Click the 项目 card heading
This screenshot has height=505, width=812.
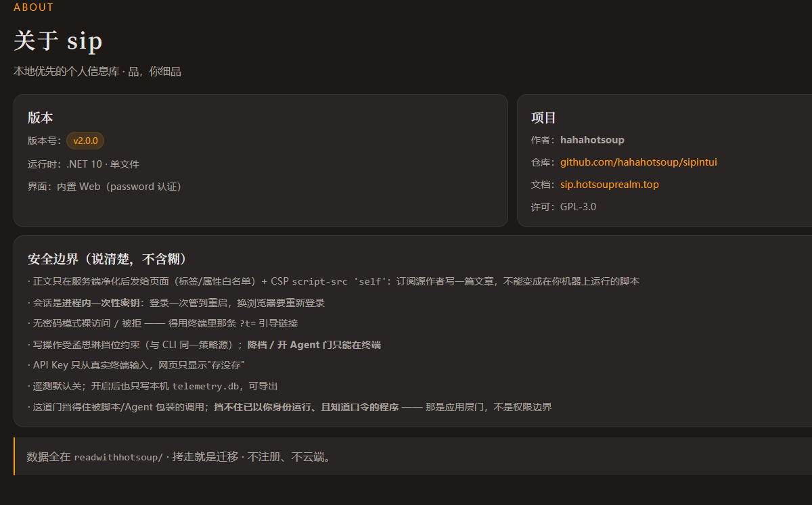[543, 118]
